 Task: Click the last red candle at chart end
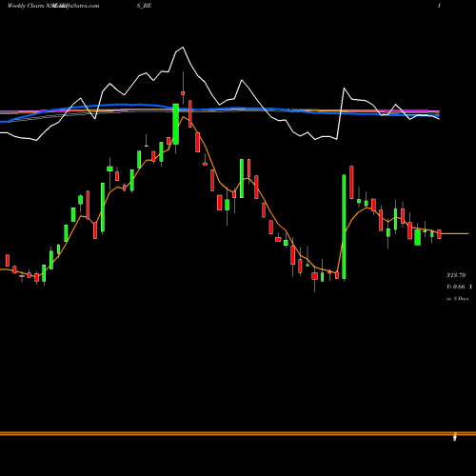439,234
